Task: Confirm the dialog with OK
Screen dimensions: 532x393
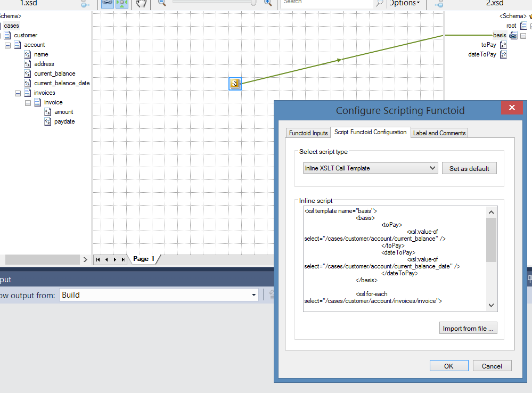Action: coord(448,366)
